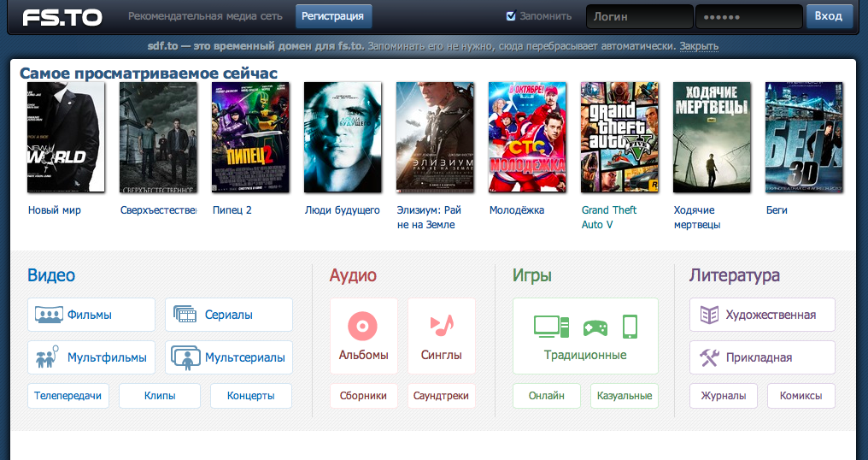Select the Онлайн games button
The width and height of the screenshot is (868, 460).
point(547,396)
